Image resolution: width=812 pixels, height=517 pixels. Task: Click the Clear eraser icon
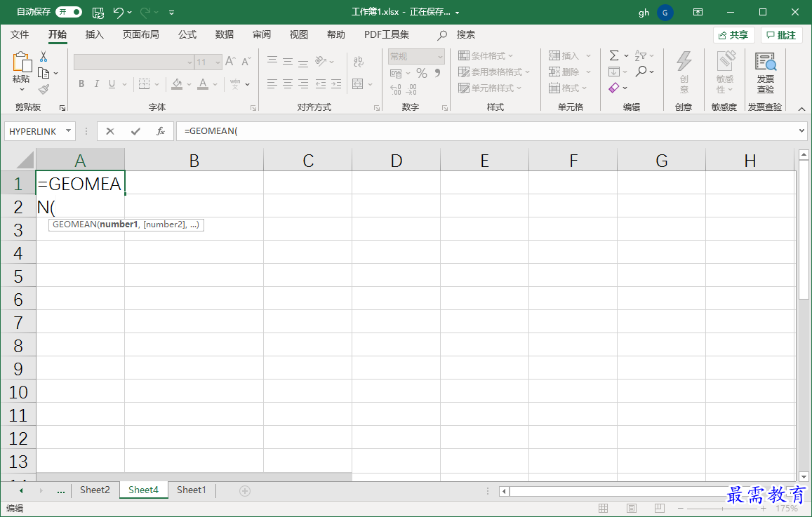point(614,88)
